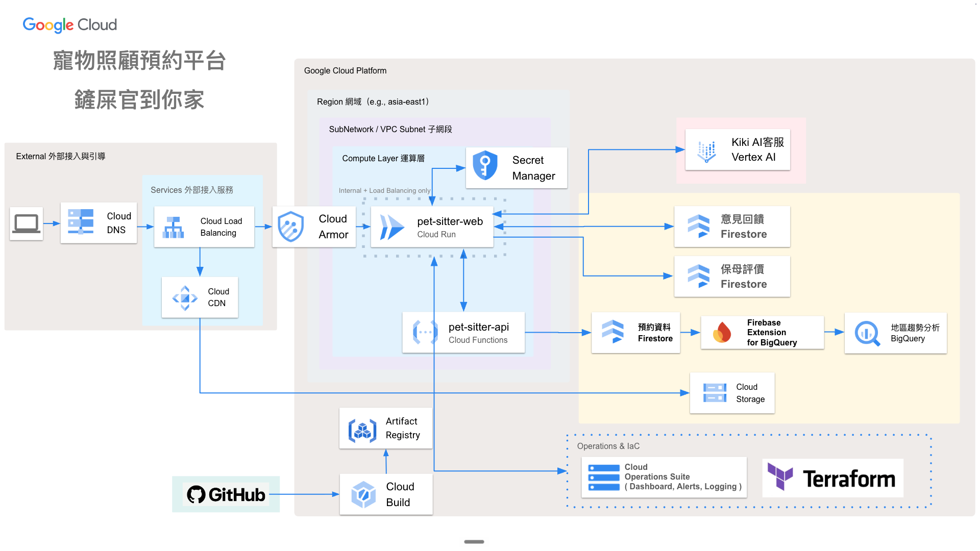Click the Operations & IaC heading
Screen dimensions: 980x551
[x=608, y=446]
